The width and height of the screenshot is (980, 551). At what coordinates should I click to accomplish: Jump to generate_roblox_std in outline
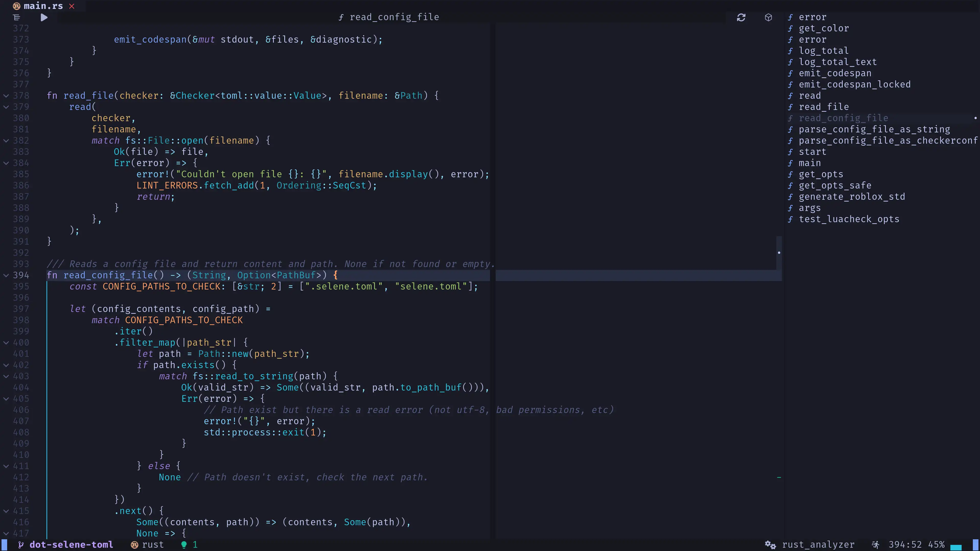852,197
